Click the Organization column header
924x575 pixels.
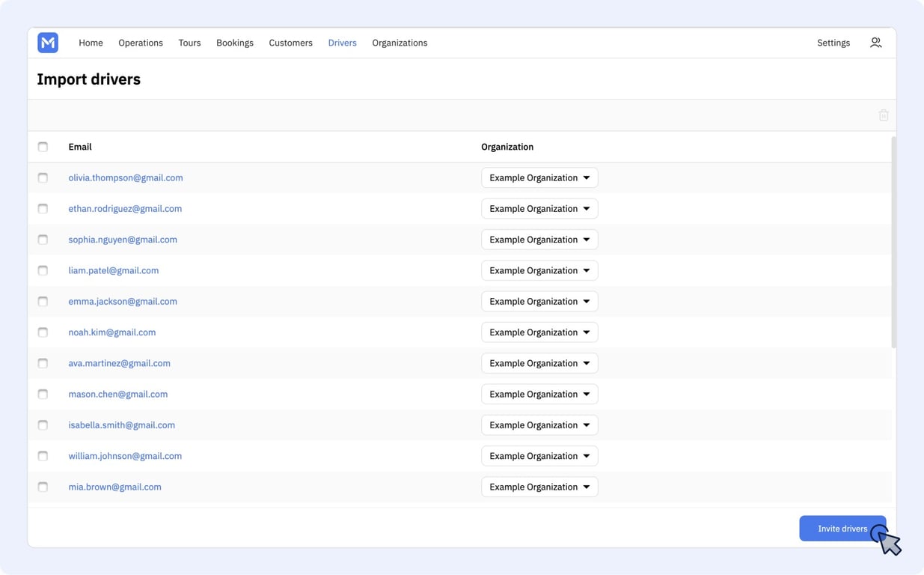click(507, 147)
